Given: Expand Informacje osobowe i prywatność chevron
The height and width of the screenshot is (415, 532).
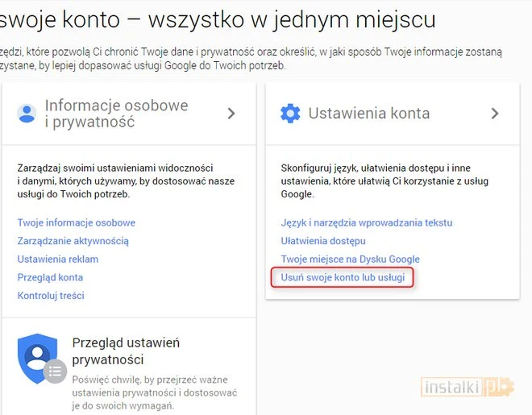Looking at the screenshot, I should (x=231, y=114).
